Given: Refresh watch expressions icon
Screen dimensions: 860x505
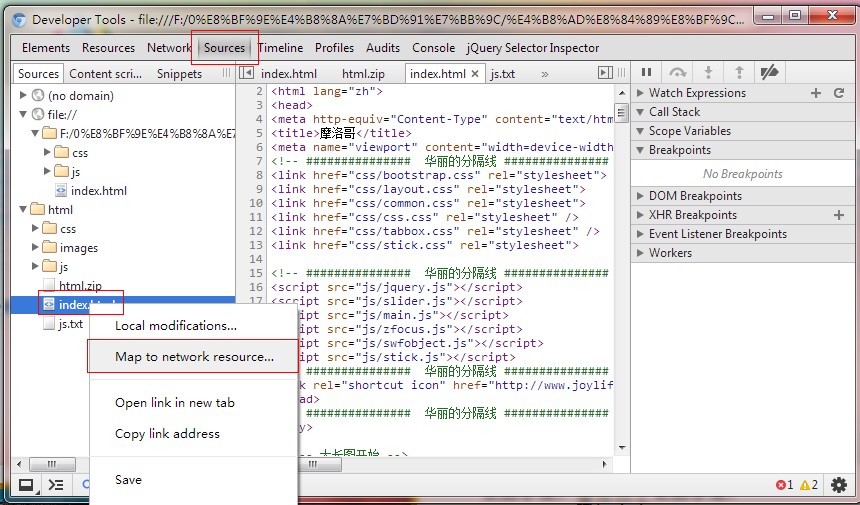Looking at the screenshot, I should pos(839,93).
